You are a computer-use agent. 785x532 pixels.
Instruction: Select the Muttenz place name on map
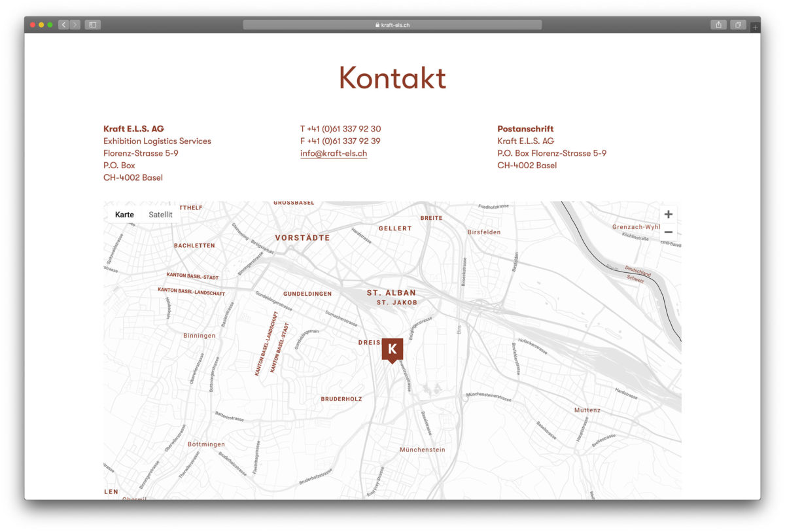[587, 410]
